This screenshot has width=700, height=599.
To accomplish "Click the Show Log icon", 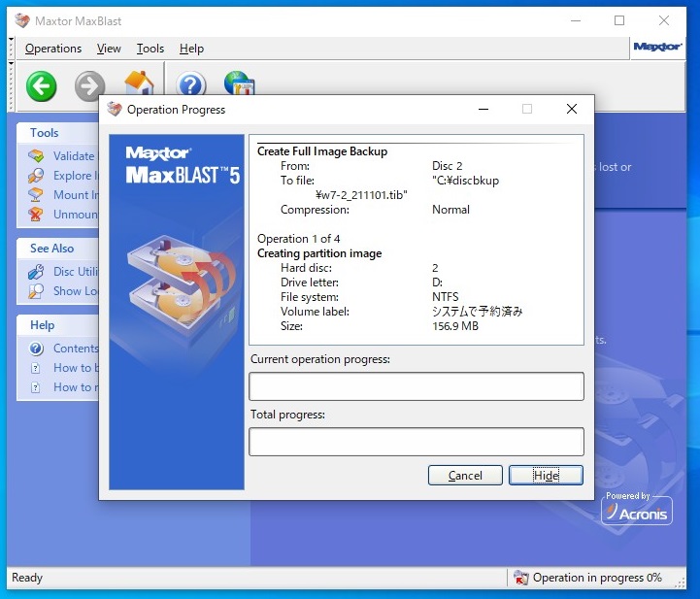I will (36, 291).
